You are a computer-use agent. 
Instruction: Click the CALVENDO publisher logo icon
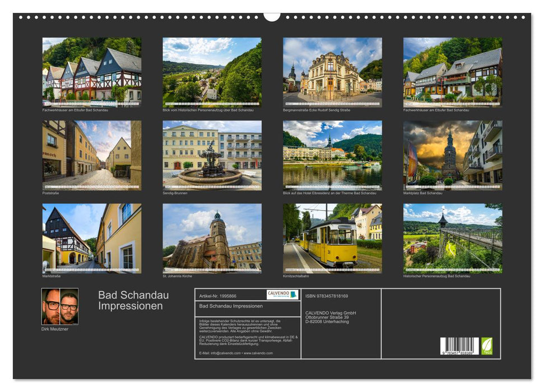click(x=282, y=295)
